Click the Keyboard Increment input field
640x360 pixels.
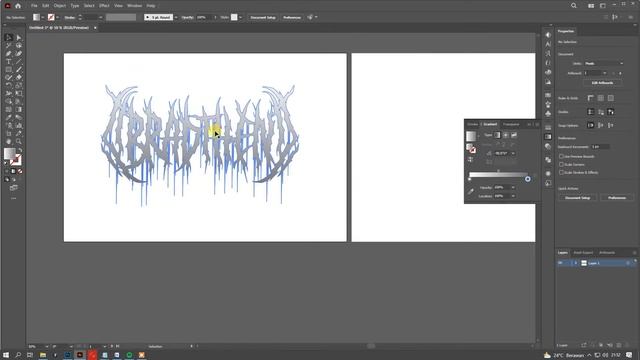pyautogui.click(x=600, y=147)
